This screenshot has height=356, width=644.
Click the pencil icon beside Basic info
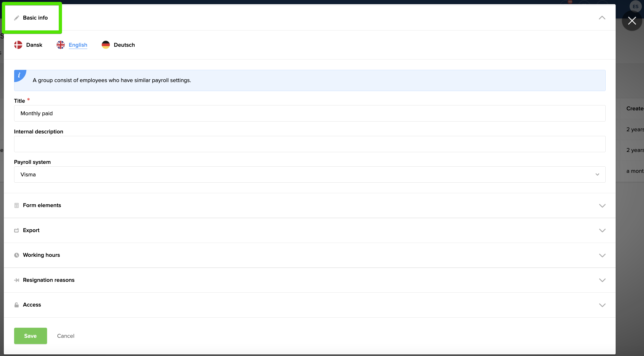(17, 18)
